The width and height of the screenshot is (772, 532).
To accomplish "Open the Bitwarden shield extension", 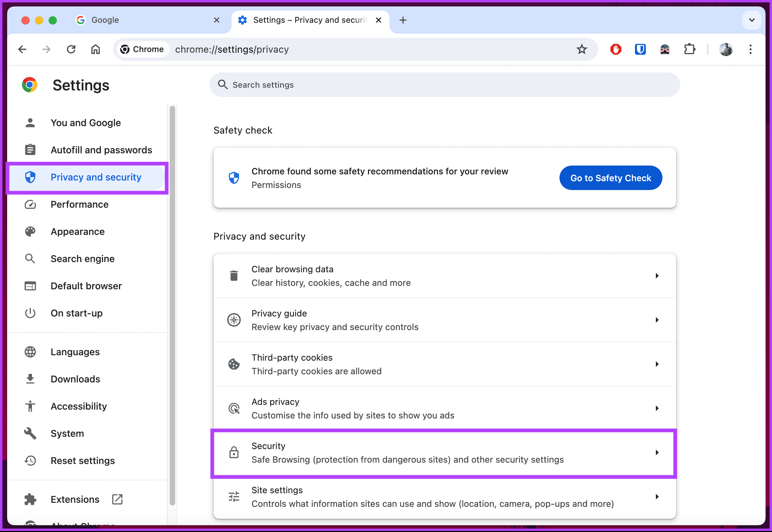I will [x=640, y=49].
